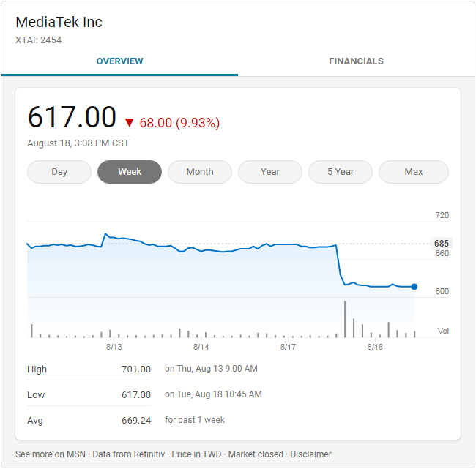Click the MediaTek Inc title
This screenshot has width=476, height=469.
pos(59,22)
